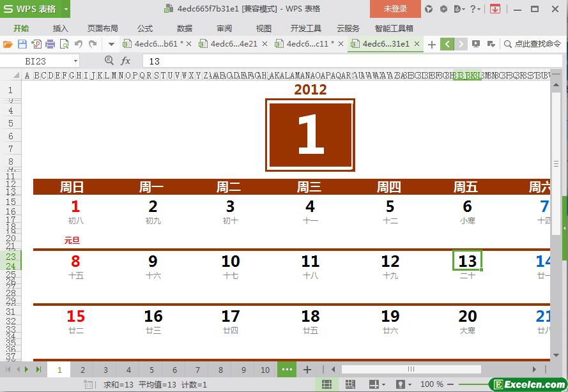Click the 100 % zoom level
Viewport: 568px width, 392px height.
432,384
